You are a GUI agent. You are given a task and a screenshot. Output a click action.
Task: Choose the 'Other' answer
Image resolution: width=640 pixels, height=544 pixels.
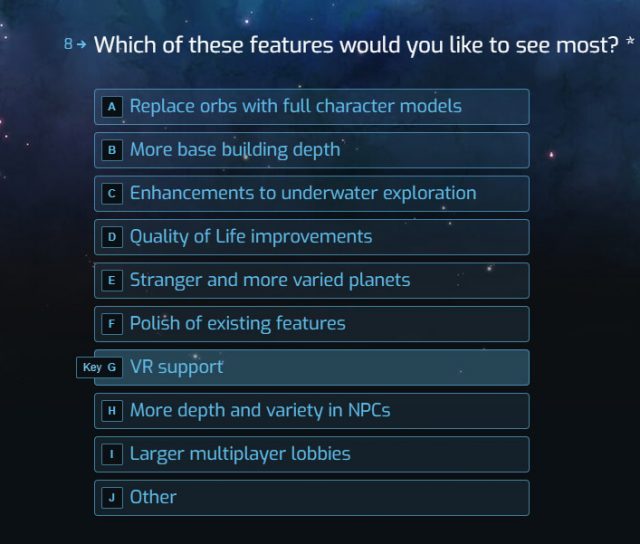tap(312, 498)
